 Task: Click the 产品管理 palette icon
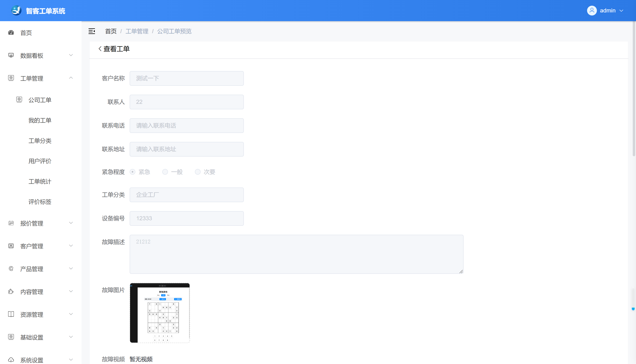point(11,269)
